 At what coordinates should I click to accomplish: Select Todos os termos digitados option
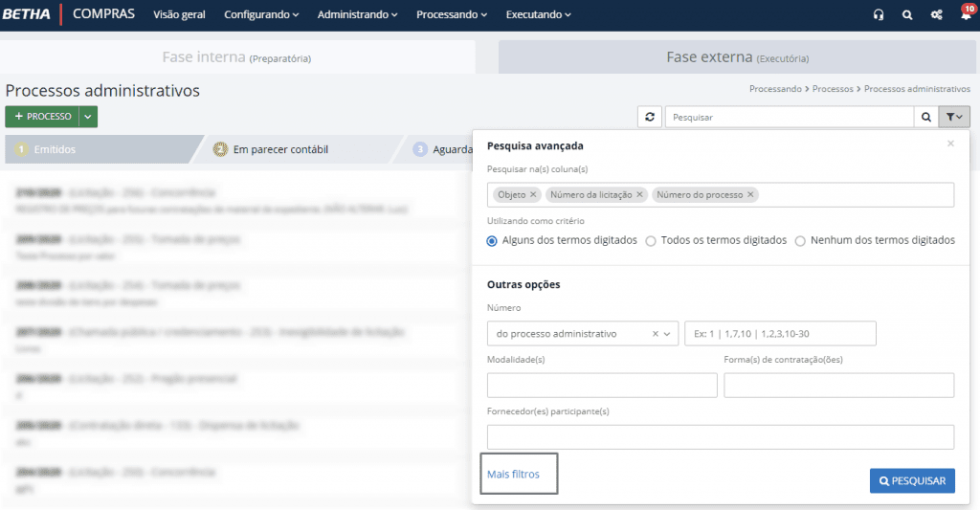click(x=651, y=241)
